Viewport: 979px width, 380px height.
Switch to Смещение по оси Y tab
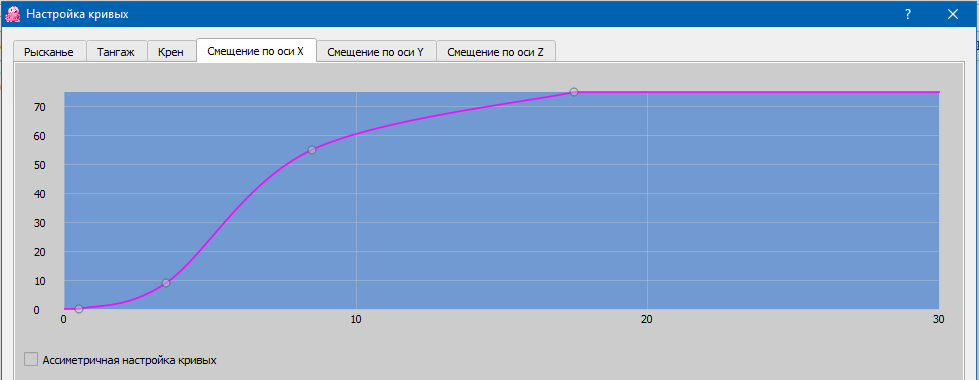376,52
